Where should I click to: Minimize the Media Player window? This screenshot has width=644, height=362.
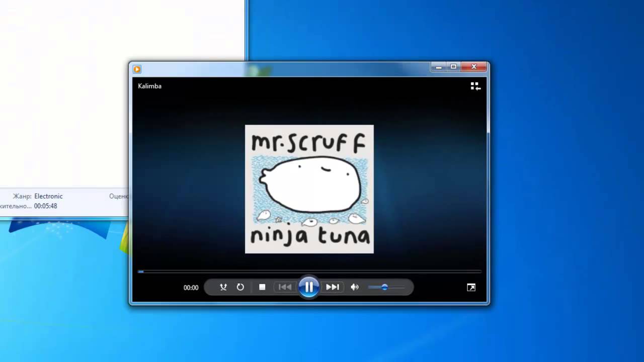tap(438, 66)
